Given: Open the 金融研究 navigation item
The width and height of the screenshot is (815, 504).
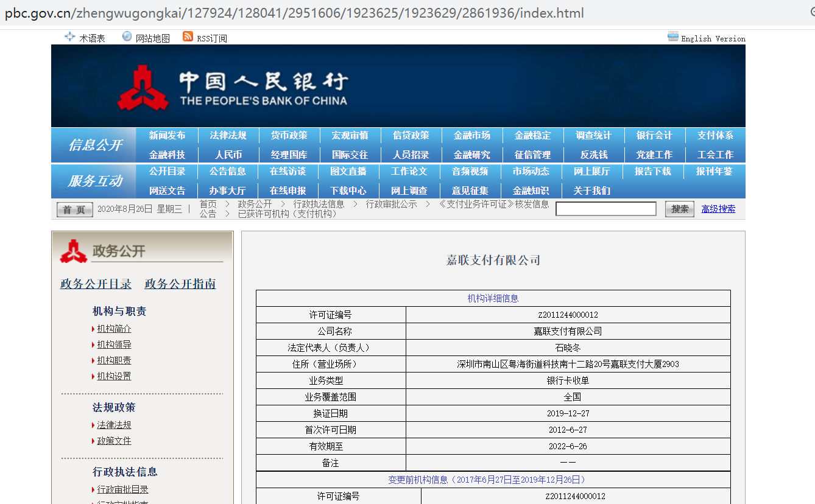Looking at the screenshot, I should click(471, 155).
